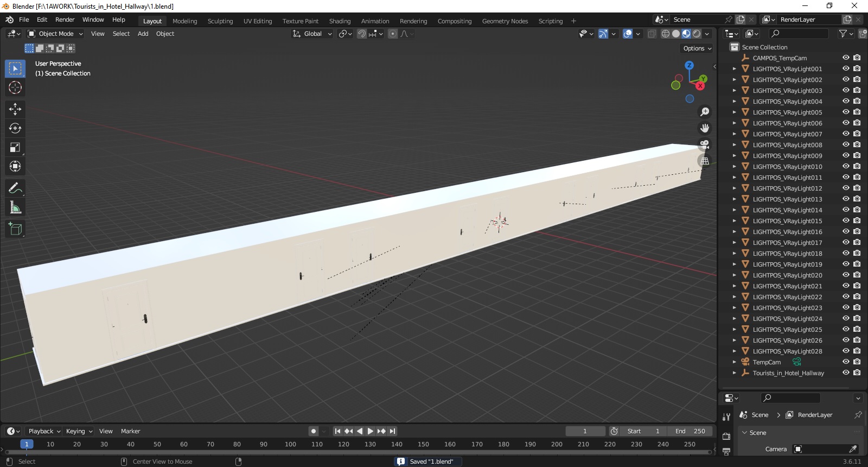The height and width of the screenshot is (467, 868).
Task: Hide Tourists_in_Hotel_Hallway in viewport
Action: [846, 373]
